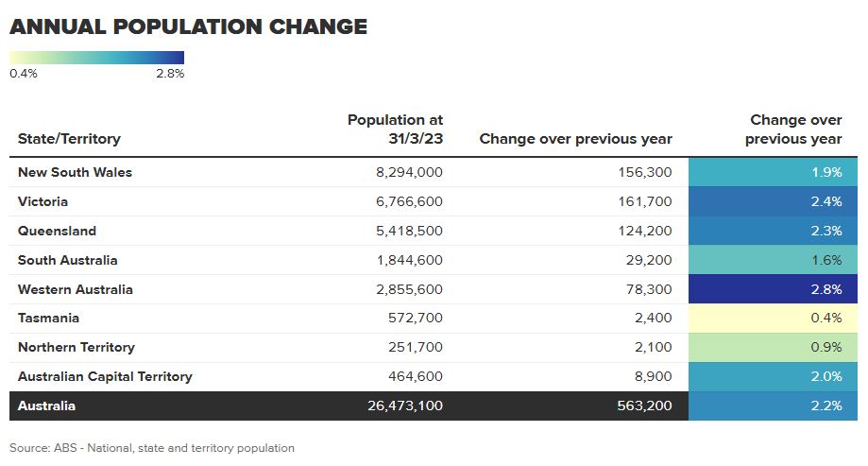Select the New South Wales row label
The height and width of the screenshot is (466, 868).
point(75,172)
